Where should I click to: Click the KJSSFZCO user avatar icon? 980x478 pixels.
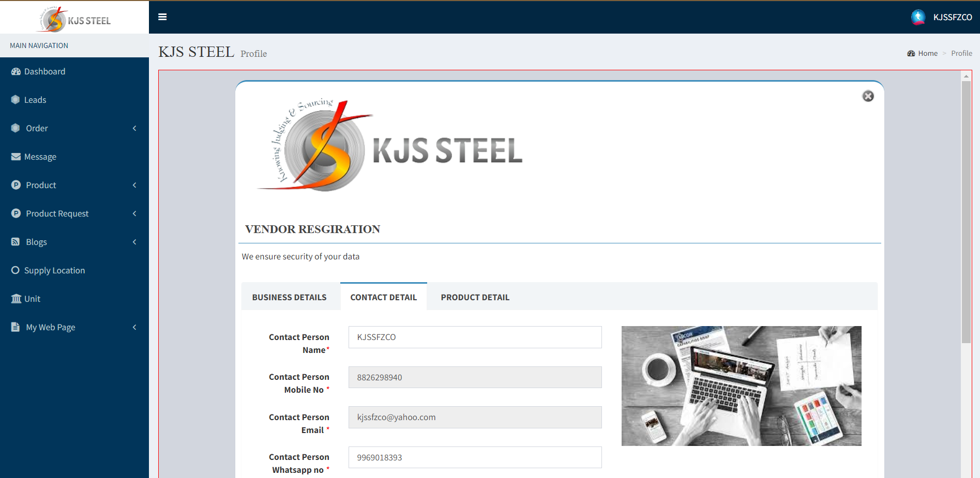[x=918, y=17]
